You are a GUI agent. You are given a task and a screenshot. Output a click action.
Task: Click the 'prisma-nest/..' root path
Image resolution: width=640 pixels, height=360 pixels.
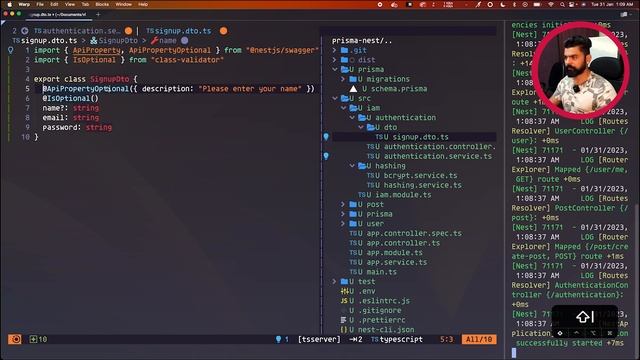tap(362, 40)
